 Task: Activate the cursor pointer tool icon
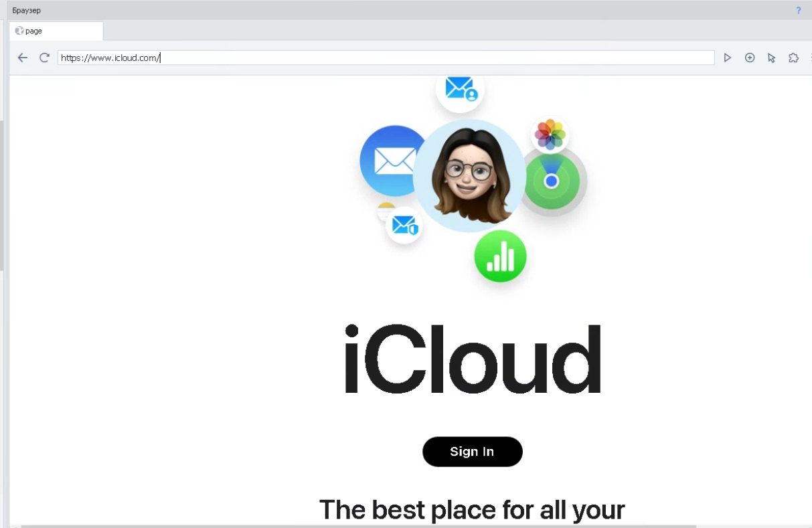tap(771, 58)
